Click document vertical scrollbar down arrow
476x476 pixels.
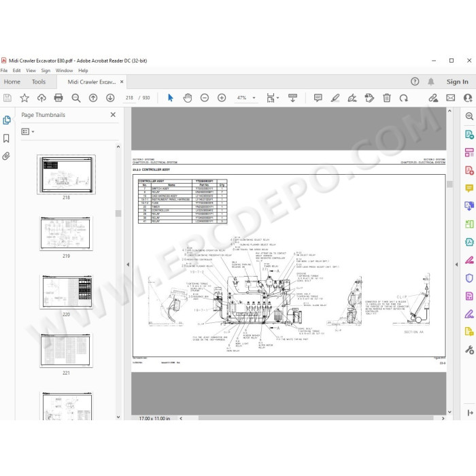tap(449, 412)
